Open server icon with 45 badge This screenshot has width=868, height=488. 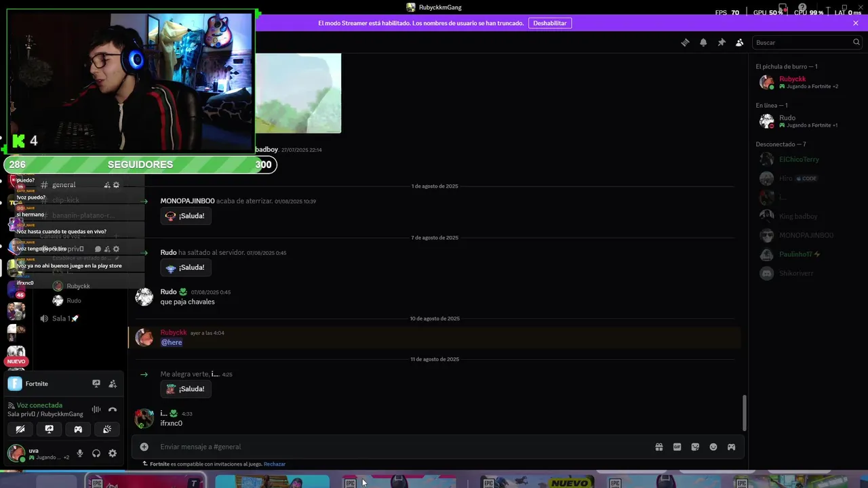click(x=16, y=289)
